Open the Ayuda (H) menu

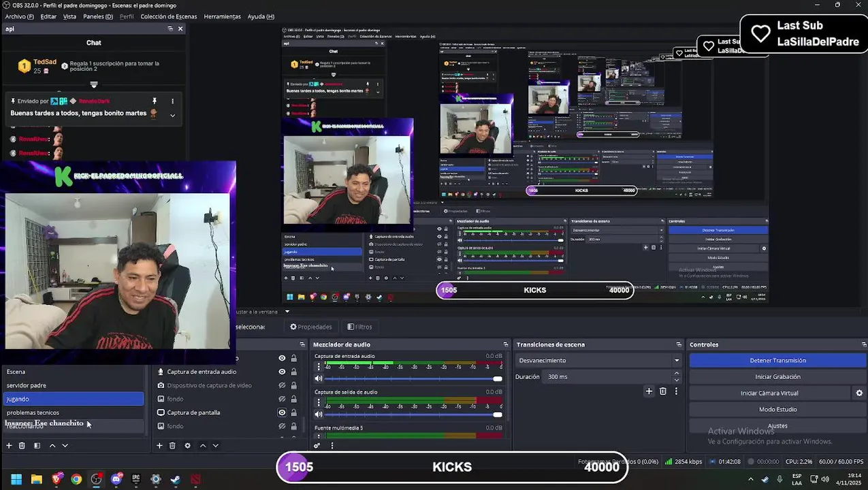click(x=261, y=16)
